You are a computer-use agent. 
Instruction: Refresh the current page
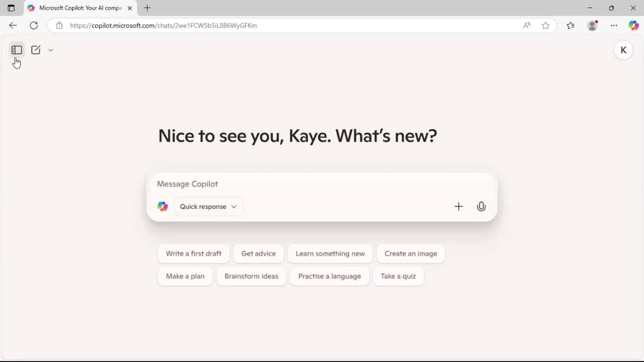pos(34,25)
